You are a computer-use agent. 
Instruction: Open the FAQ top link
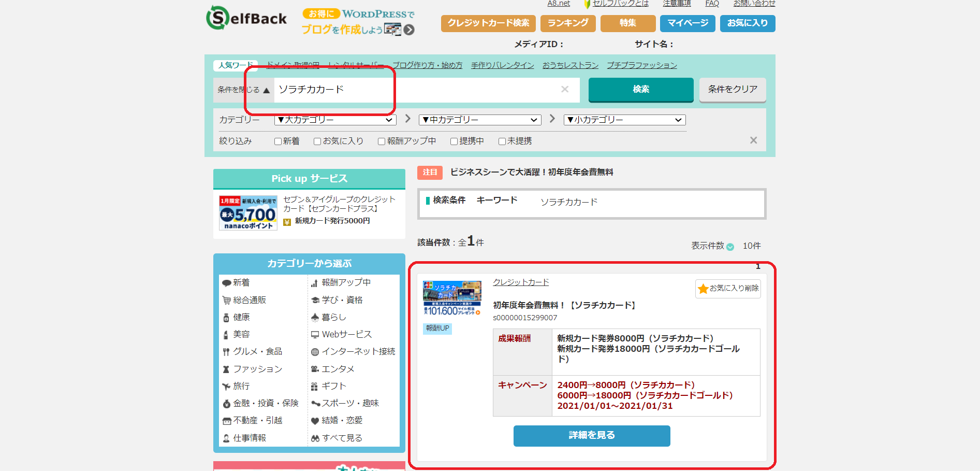[712, 4]
